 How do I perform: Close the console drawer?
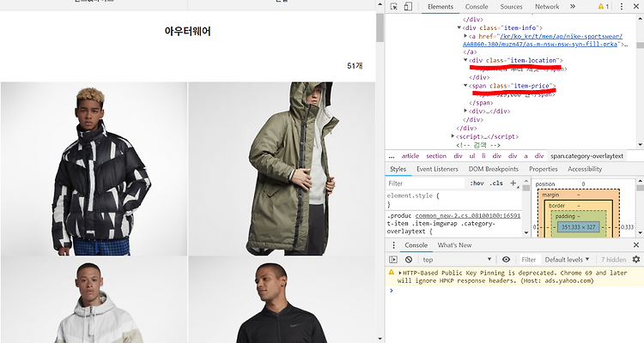[635, 245]
